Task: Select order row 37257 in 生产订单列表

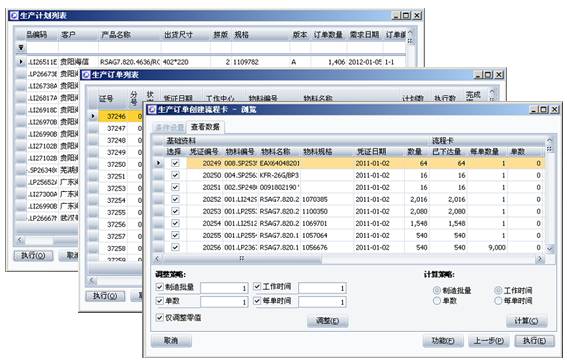Action: pos(116,236)
